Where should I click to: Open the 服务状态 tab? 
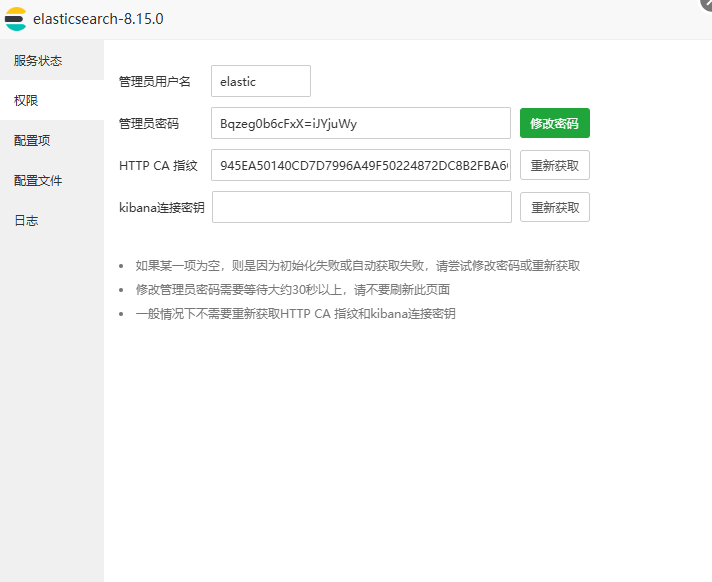tap(52, 60)
